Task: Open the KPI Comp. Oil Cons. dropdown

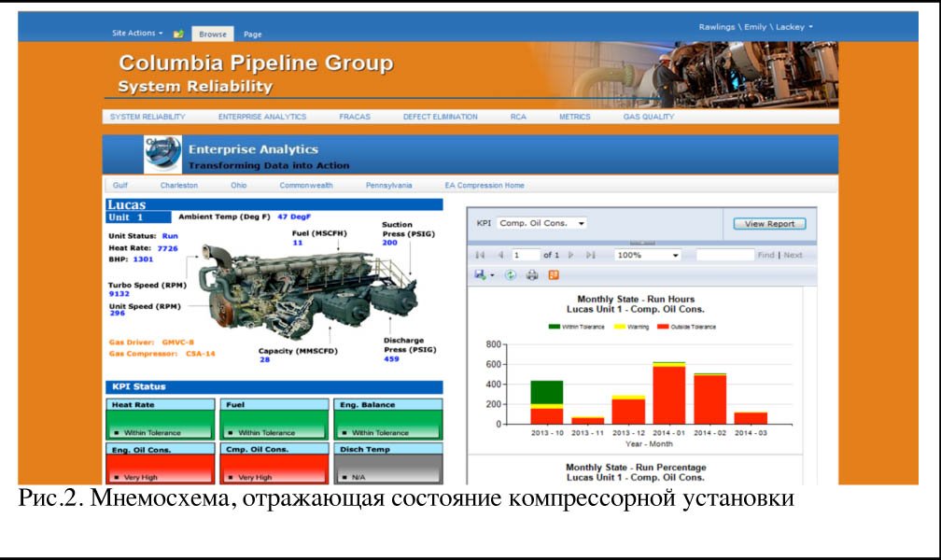Action: click(542, 223)
